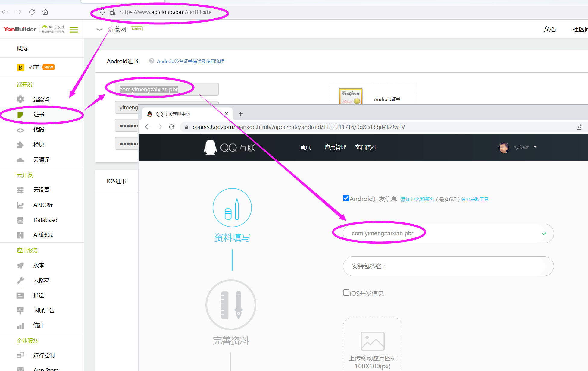Open 概览 in the sidebar
The height and width of the screenshot is (371, 588).
22,48
